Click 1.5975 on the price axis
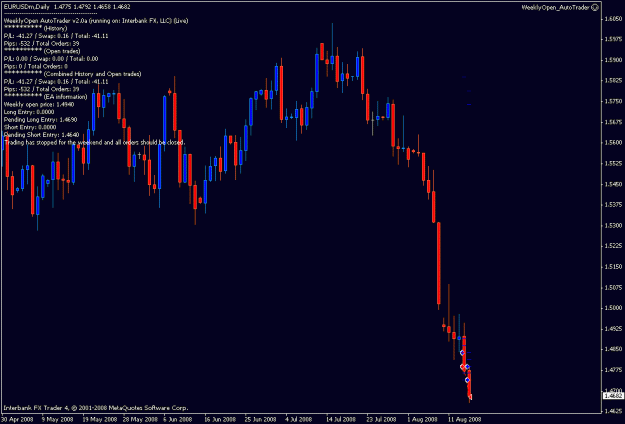 tap(614, 39)
